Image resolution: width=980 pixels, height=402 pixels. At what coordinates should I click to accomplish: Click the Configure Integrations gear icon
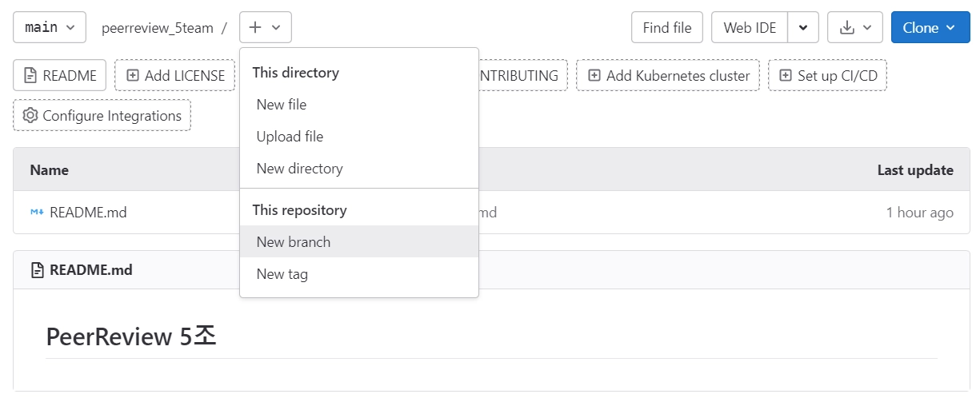(30, 116)
